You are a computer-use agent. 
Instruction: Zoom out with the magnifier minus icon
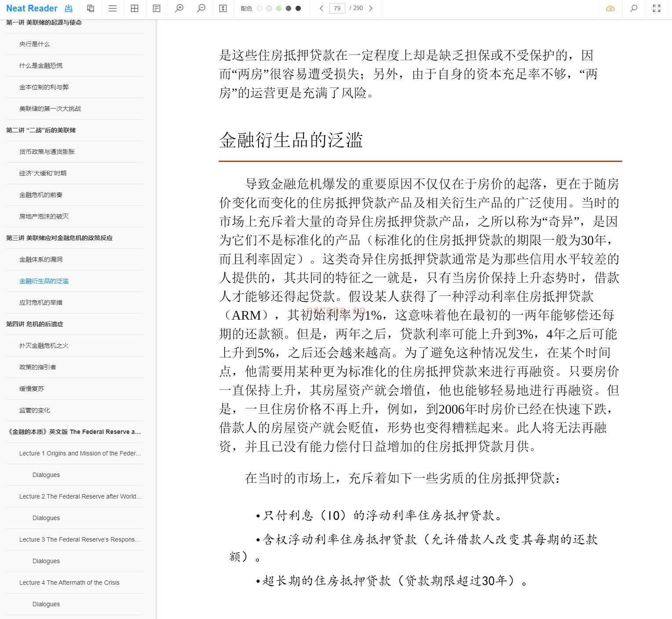point(201,8)
